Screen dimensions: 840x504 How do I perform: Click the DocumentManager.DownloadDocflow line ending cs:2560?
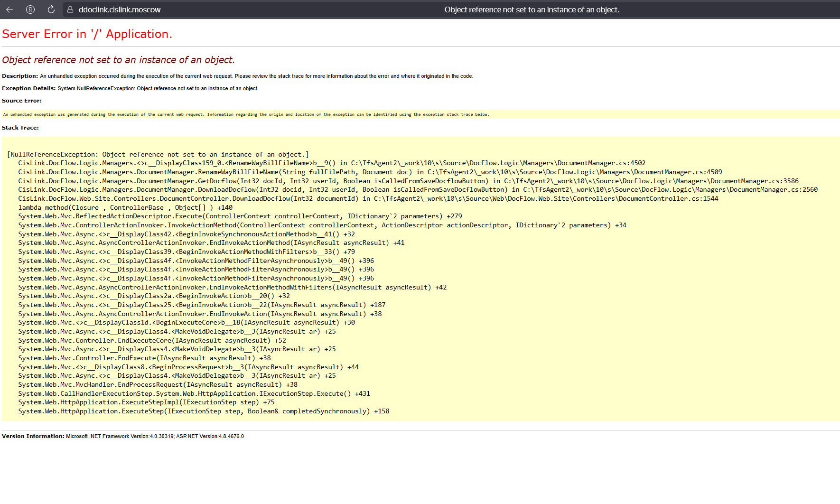(418, 189)
